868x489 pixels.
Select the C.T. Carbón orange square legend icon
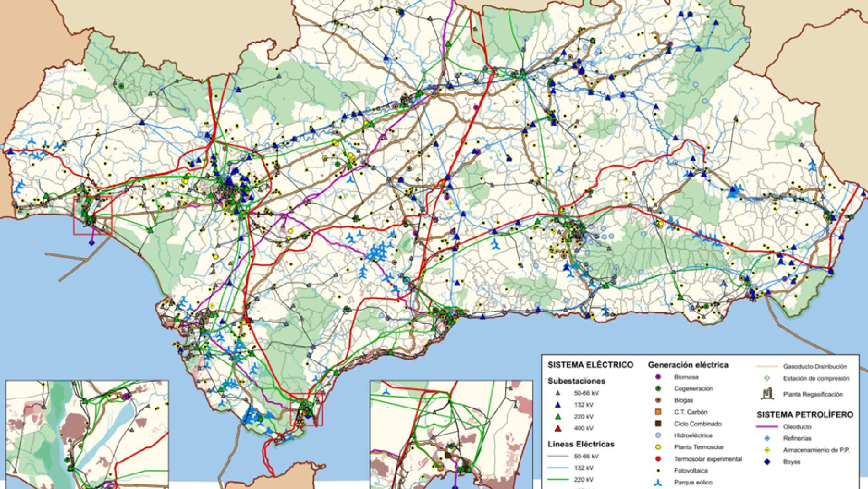click(658, 412)
